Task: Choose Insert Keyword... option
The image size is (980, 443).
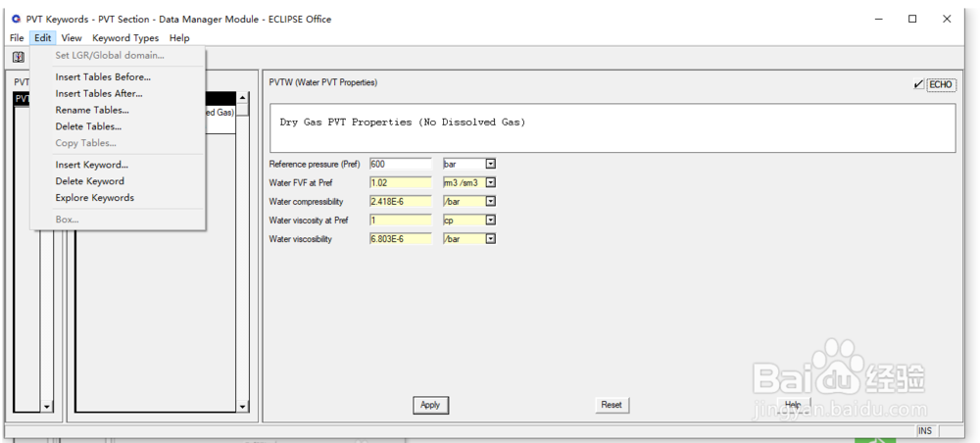Action: point(92,165)
